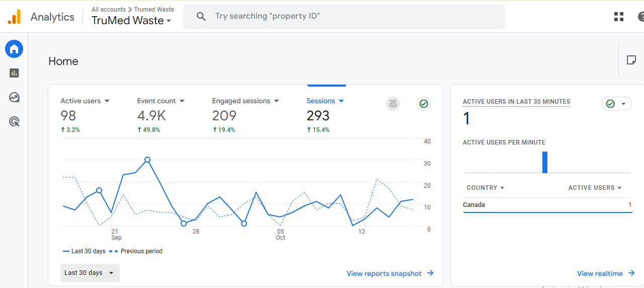Click the insights note icon

[631, 60]
